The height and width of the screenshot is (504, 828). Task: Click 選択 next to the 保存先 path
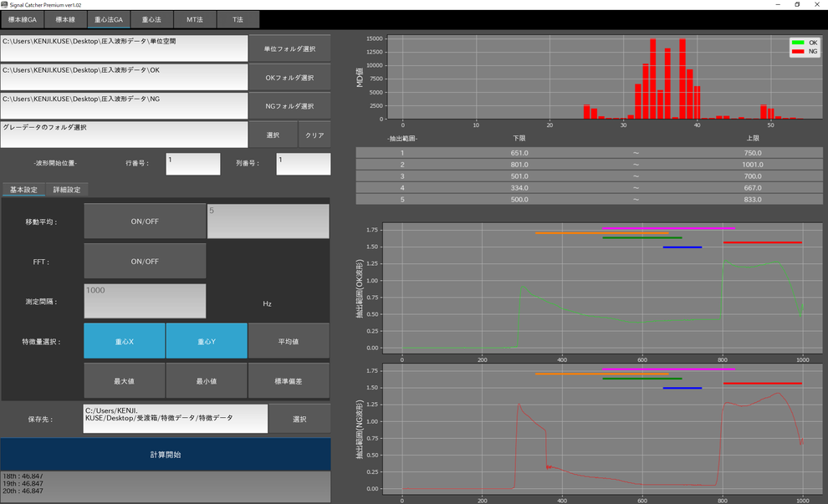299,419
